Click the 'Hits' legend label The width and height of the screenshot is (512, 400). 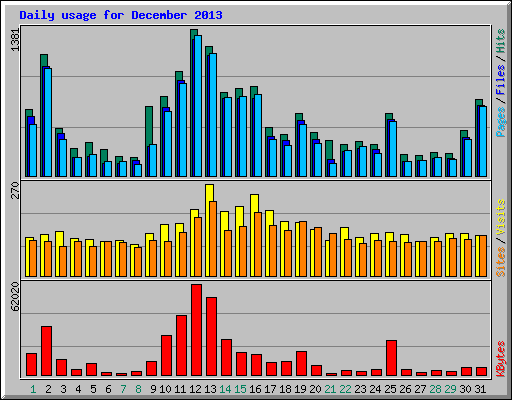pos(500,41)
